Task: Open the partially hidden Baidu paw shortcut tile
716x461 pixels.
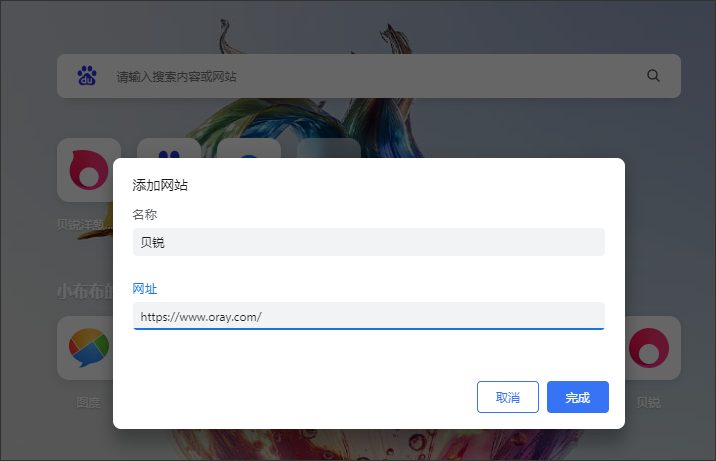Action: coord(169,148)
